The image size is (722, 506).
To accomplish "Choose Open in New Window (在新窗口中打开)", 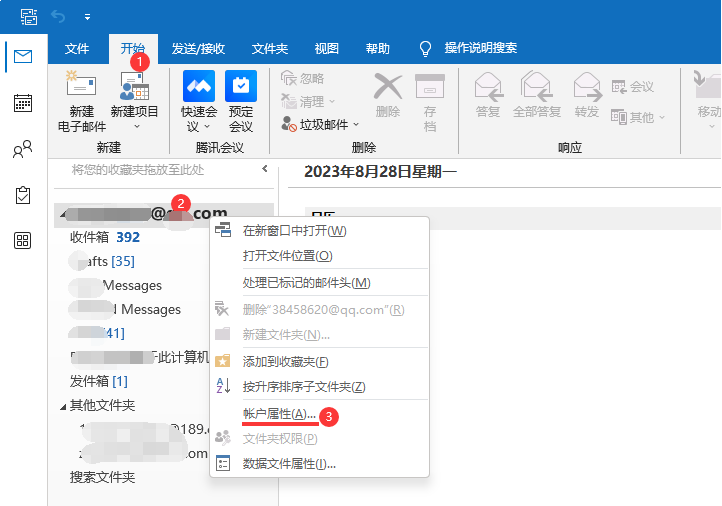I will point(294,231).
